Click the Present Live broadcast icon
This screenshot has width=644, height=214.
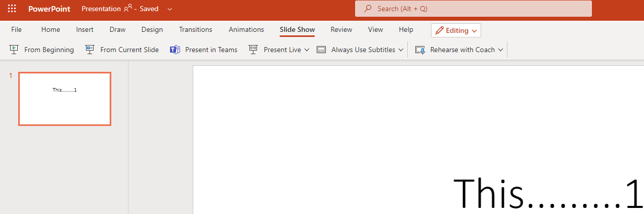253,50
